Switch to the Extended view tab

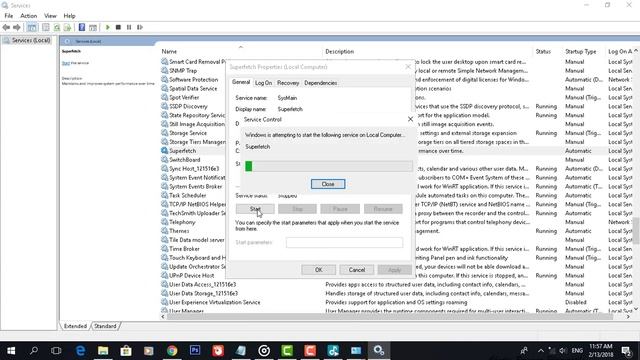click(75, 326)
